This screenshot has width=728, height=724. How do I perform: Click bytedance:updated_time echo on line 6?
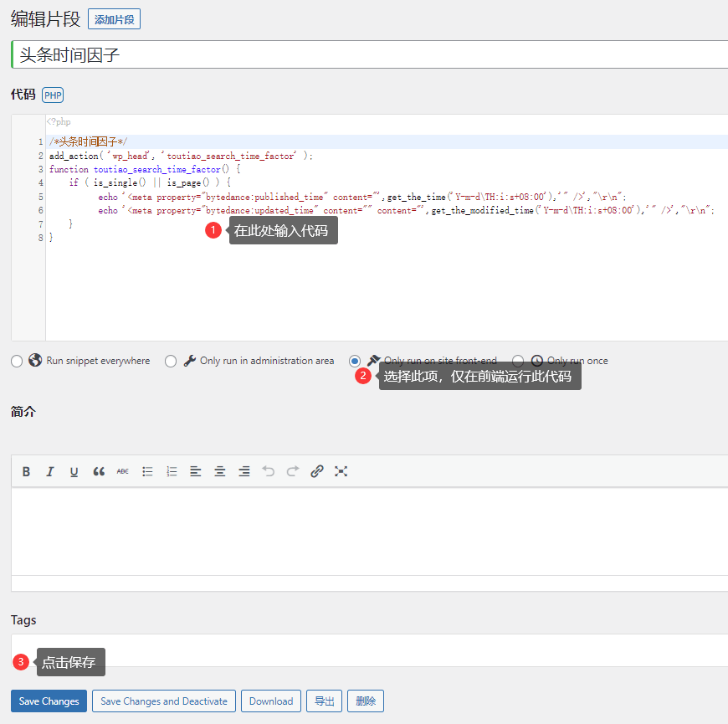point(406,210)
